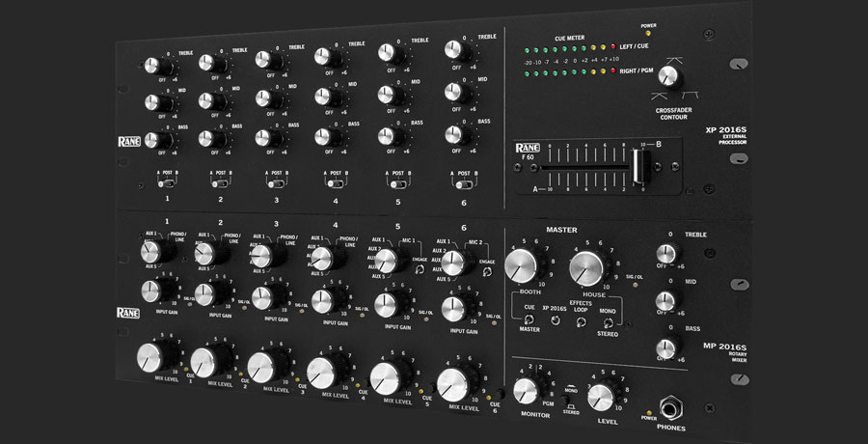This screenshot has width=868, height=444.
Task: Click the channel 2 Input Gain knob
Action: (205, 292)
